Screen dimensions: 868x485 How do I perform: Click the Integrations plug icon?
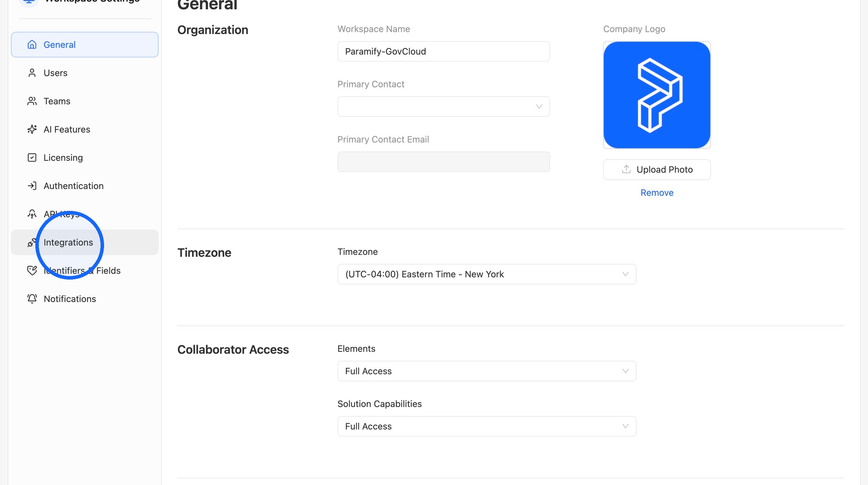(x=32, y=243)
